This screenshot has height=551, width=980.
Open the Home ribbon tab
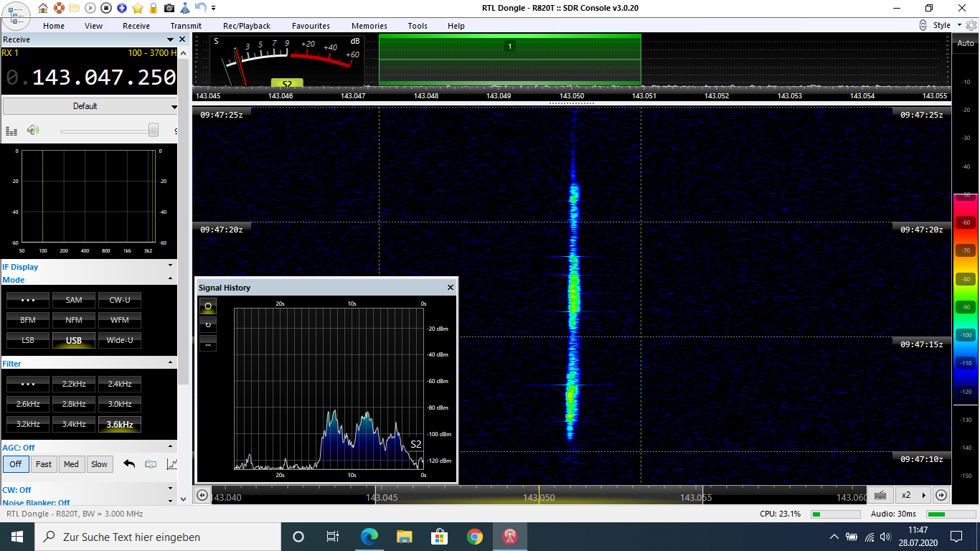point(54,26)
